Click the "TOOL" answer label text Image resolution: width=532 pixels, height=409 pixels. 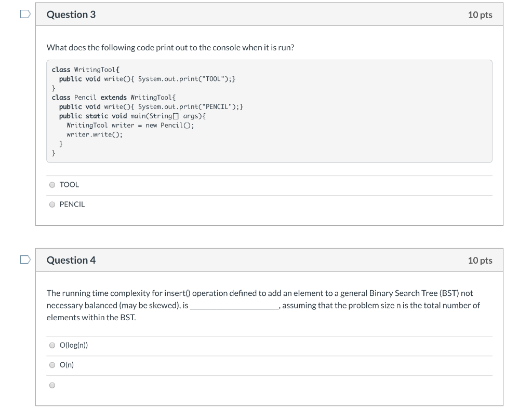69,185
